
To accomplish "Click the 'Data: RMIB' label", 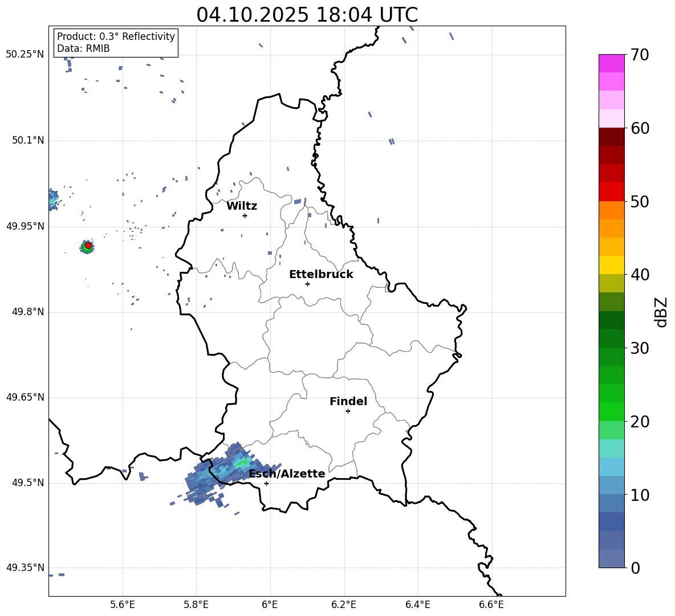I will point(83,48).
